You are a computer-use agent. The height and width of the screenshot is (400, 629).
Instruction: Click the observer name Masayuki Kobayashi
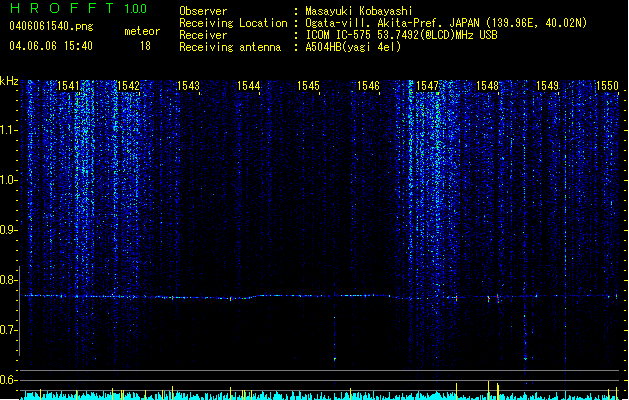pyautogui.click(x=359, y=11)
